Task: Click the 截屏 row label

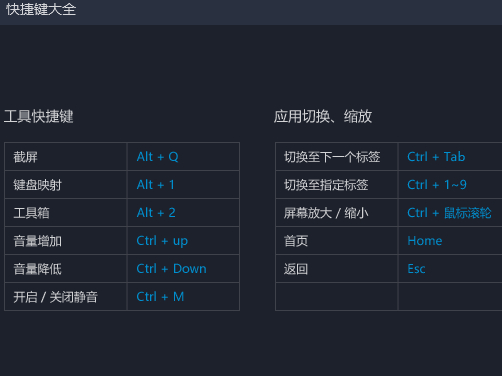Action: [25, 157]
